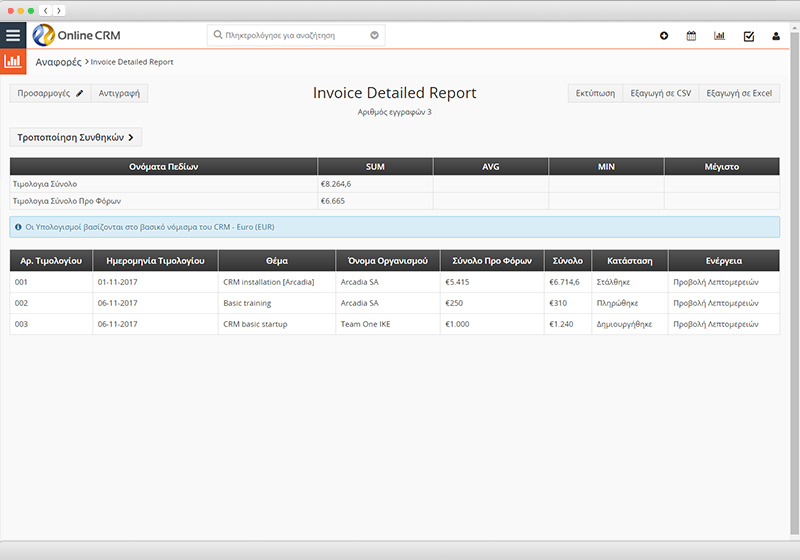Open the reports chart icon in header
The height and width of the screenshot is (560, 800).
point(719,36)
